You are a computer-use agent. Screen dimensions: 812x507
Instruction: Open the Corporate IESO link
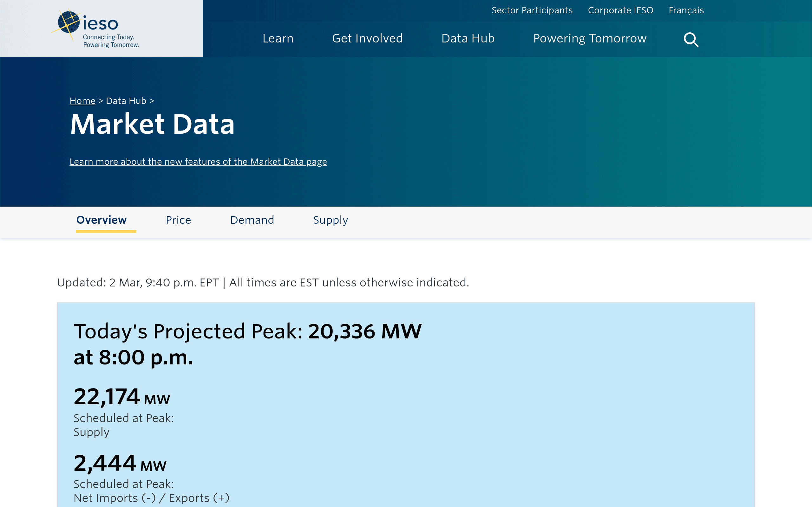tap(620, 10)
